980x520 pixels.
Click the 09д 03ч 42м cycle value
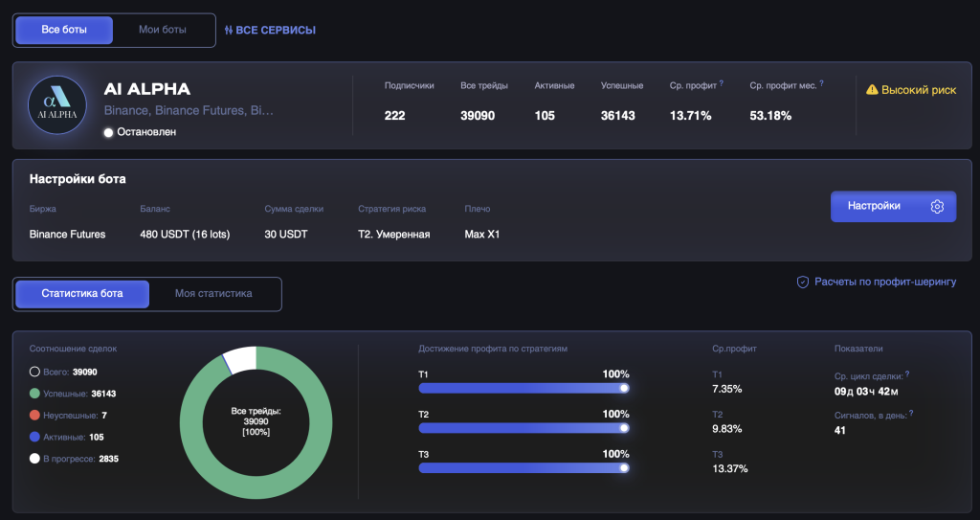(866, 392)
